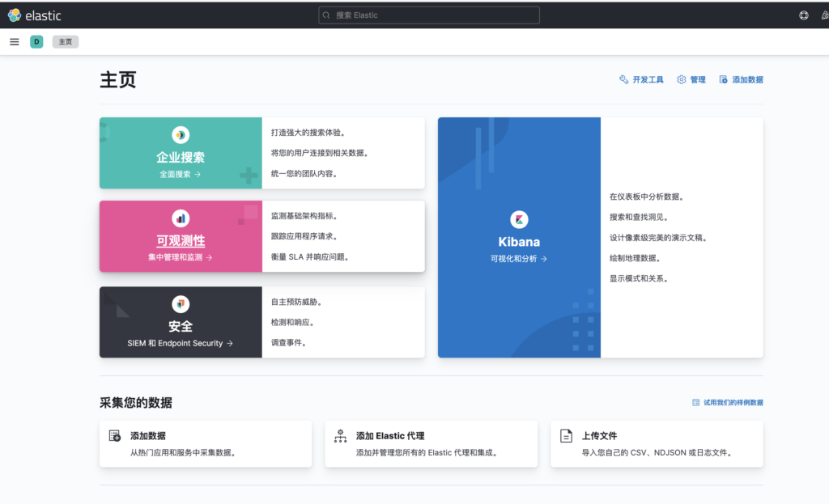829x504 pixels.
Task: Click the arrow after Endpoint Security
Action: pos(229,343)
